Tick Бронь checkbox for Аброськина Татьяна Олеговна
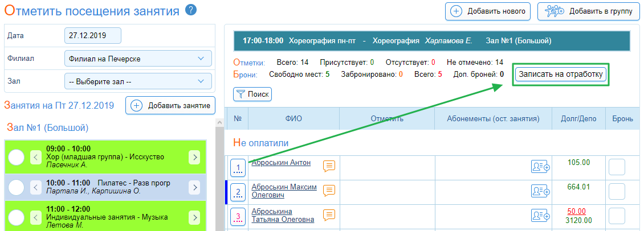 pyautogui.click(x=617, y=216)
